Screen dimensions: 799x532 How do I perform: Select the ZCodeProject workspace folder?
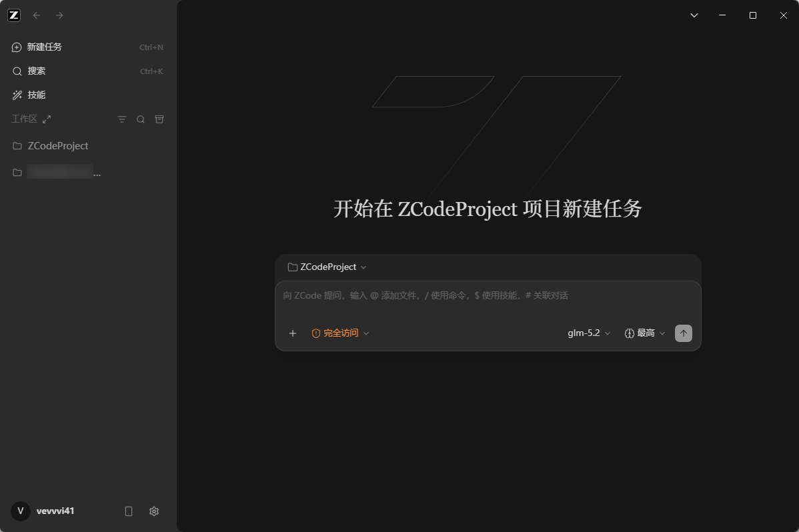pos(87,146)
